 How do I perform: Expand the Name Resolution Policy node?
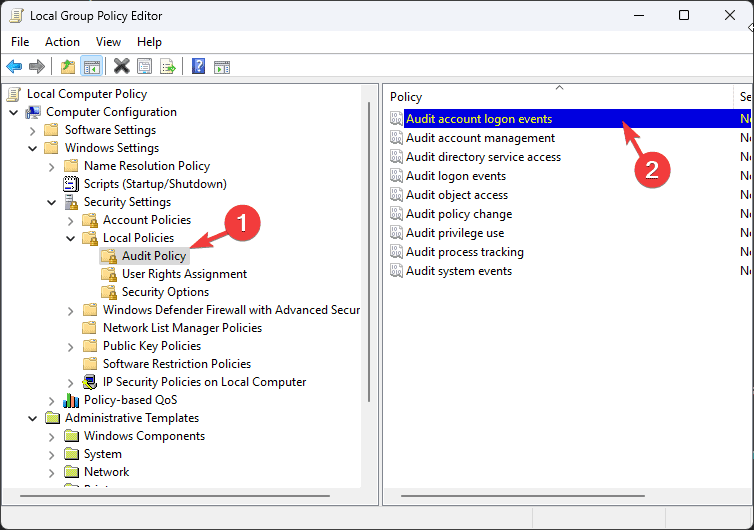tap(51, 167)
